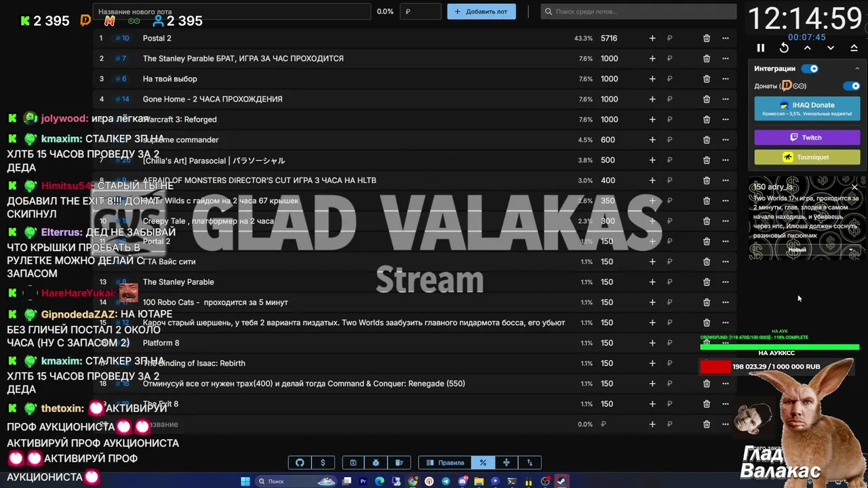This screenshot has width=868, height=488.
Task: Click the save lots icon
Action: (x=353, y=463)
